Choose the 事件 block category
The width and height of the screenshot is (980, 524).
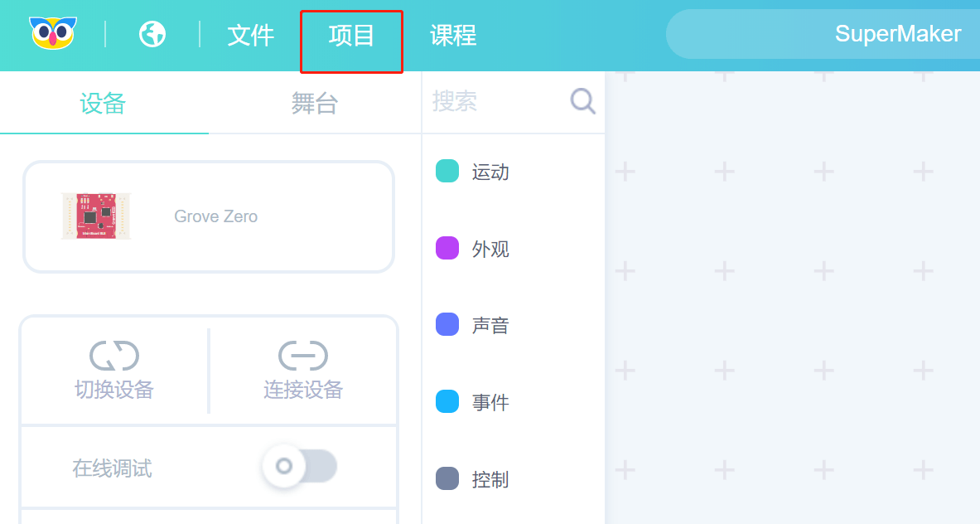tap(490, 403)
